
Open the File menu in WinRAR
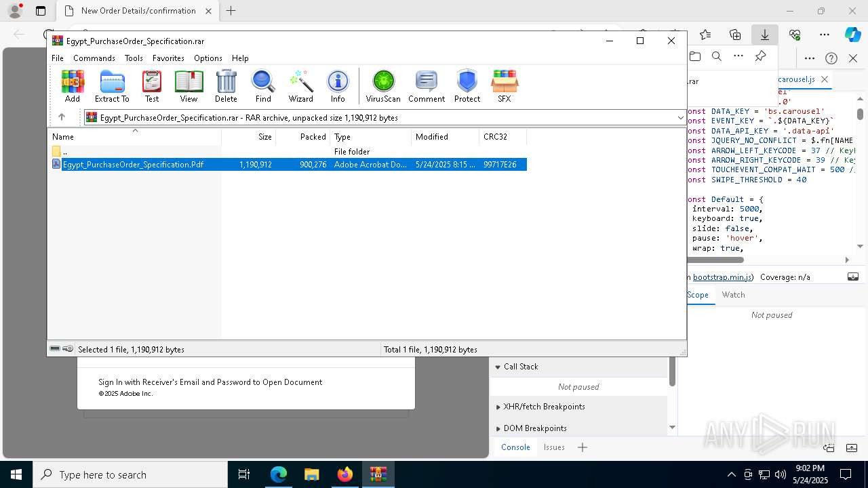click(x=58, y=58)
